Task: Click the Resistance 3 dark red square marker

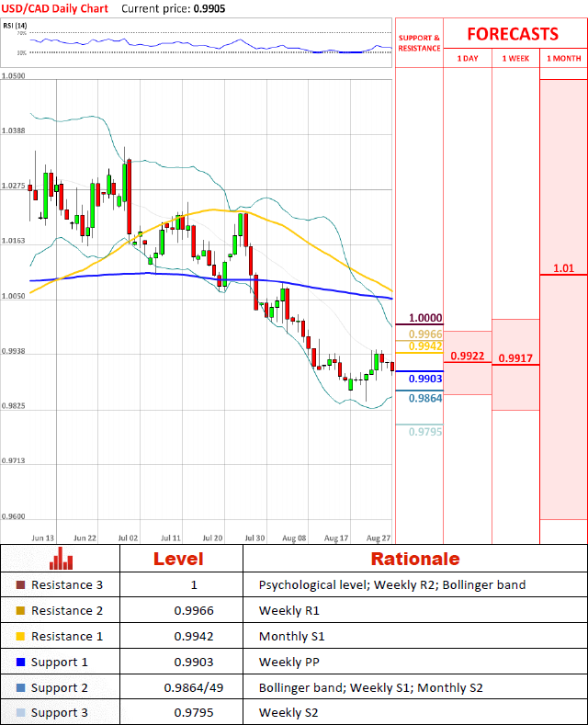Action: 21,585
